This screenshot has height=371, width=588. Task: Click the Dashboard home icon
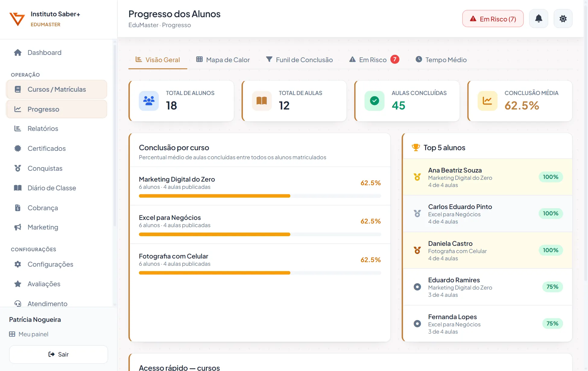tap(18, 52)
